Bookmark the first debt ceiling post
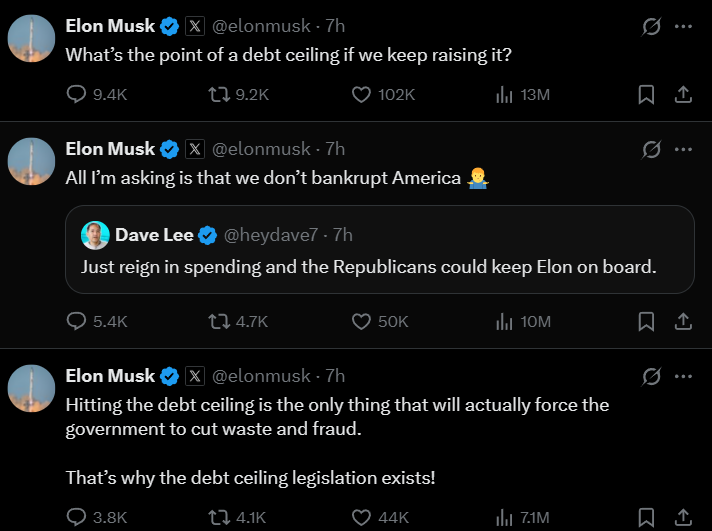The width and height of the screenshot is (712, 531). [x=646, y=94]
